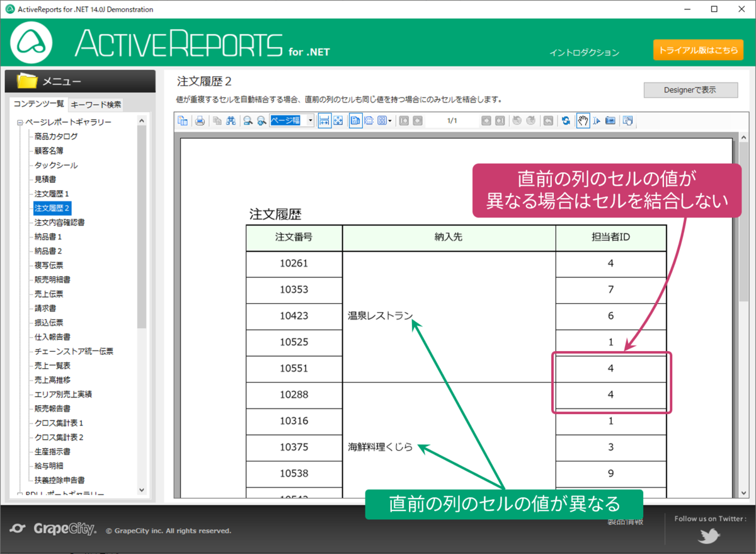The height and width of the screenshot is (554, 756).
Task: Switch to the コンテンツ一覧 tab
Action: (x=39, y=104)
